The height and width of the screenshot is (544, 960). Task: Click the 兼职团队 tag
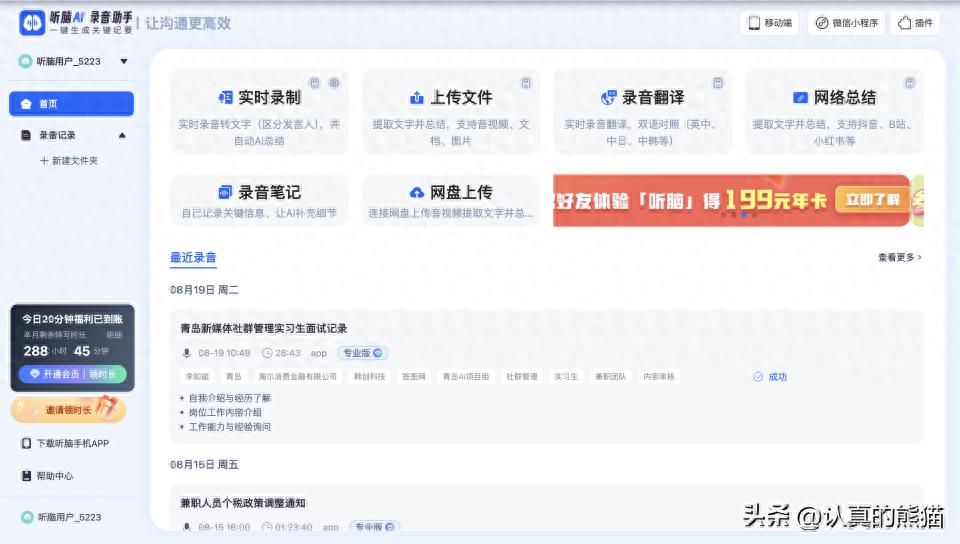tap(610, 377)
